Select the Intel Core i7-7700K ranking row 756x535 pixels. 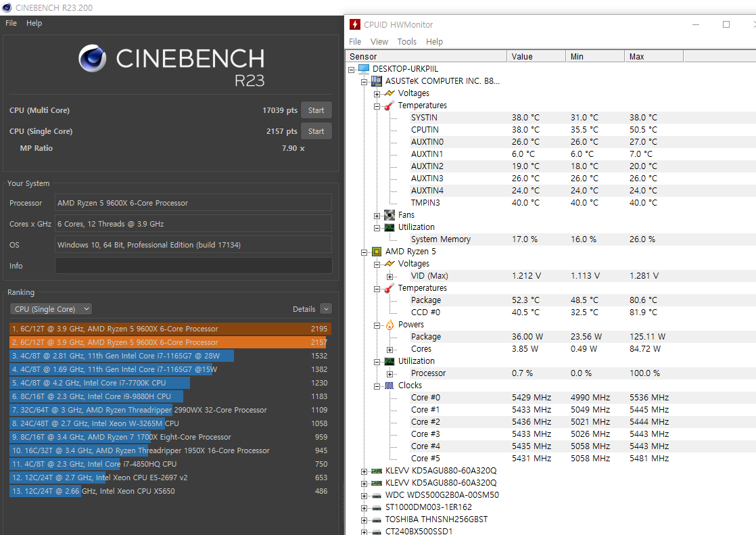point(170,383)
